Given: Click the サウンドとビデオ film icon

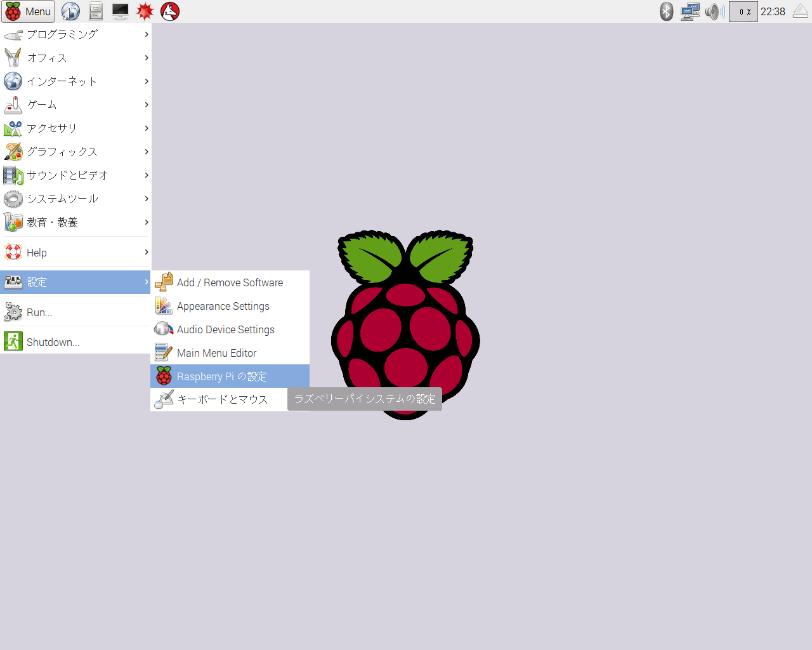Looking at the screenshot, I should tap(13, 175).
